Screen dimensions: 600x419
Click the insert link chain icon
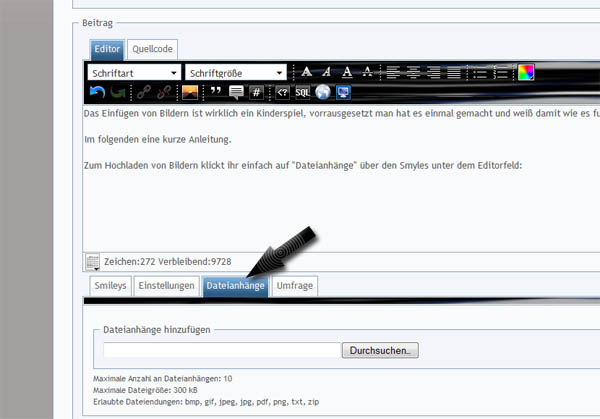144,92
